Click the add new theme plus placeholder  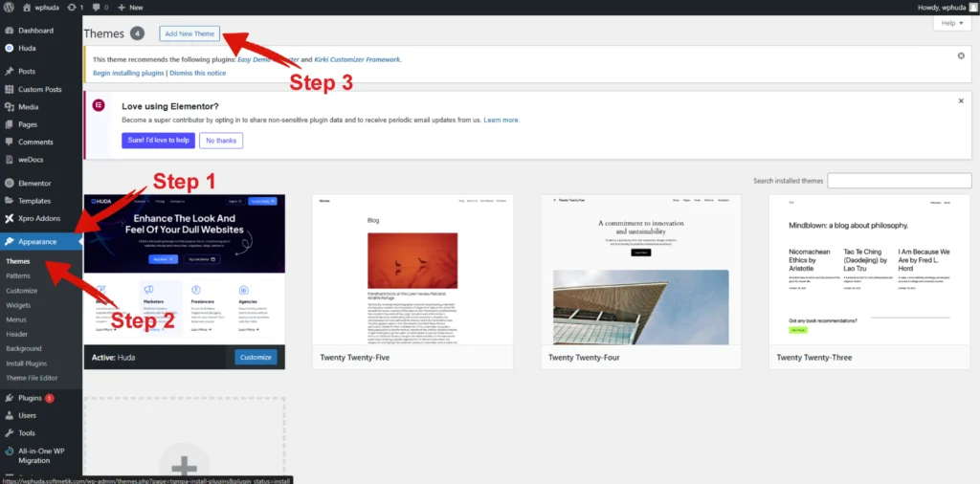[185, 440]
